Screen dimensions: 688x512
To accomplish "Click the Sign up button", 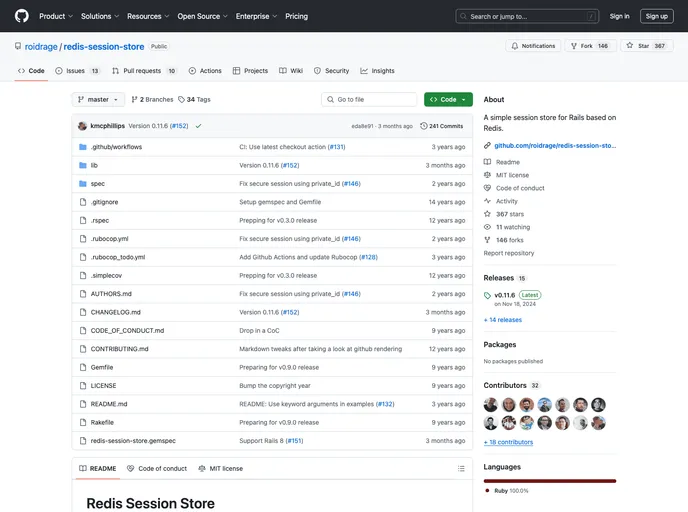I will [x=656, y=16].
